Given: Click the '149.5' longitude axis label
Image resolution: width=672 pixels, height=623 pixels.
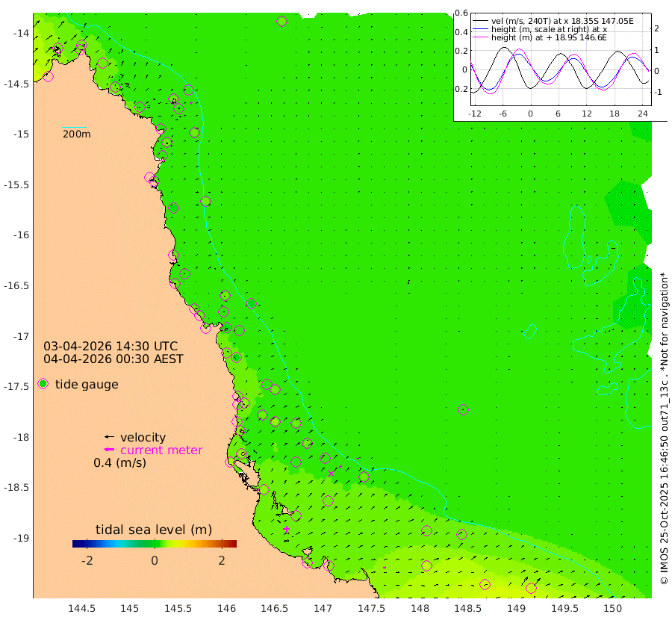Looking at the screenshot, I should click(564, 608).
